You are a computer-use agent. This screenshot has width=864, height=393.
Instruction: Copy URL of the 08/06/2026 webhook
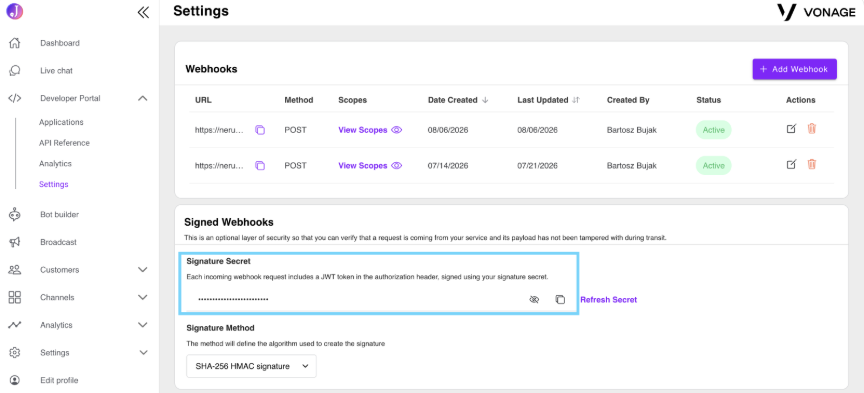click(x=260, y=130)
